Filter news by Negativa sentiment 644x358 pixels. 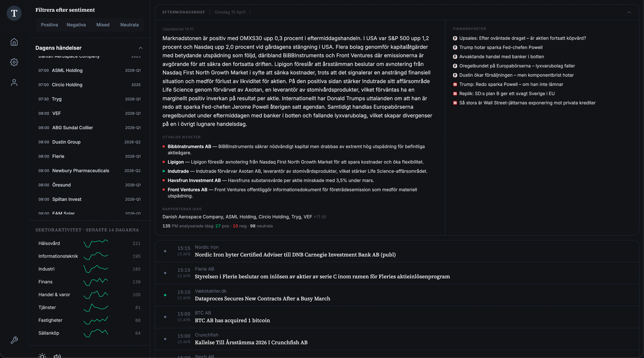point(76,25)
